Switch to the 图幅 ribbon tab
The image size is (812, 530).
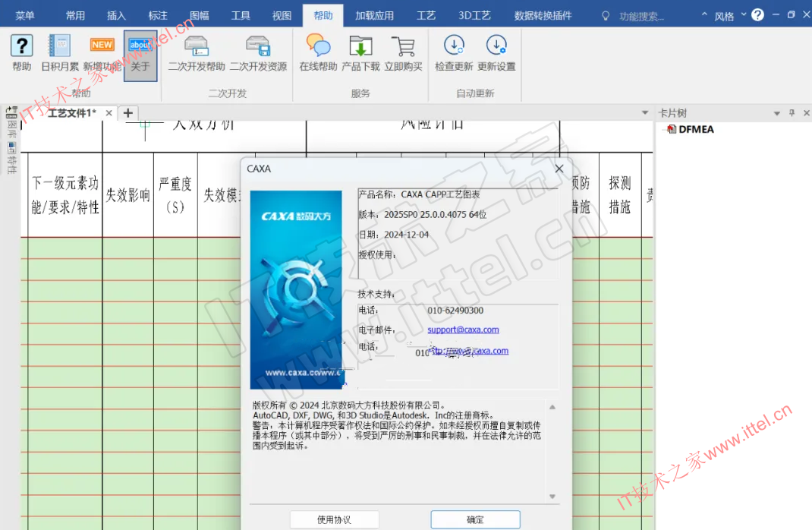(x=200, y=15)
